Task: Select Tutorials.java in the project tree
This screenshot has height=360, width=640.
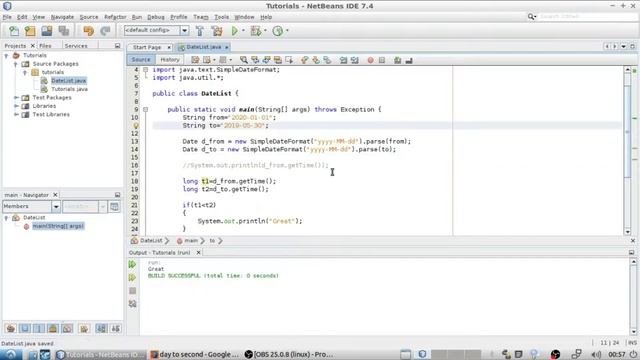Action: click(69, 89)
